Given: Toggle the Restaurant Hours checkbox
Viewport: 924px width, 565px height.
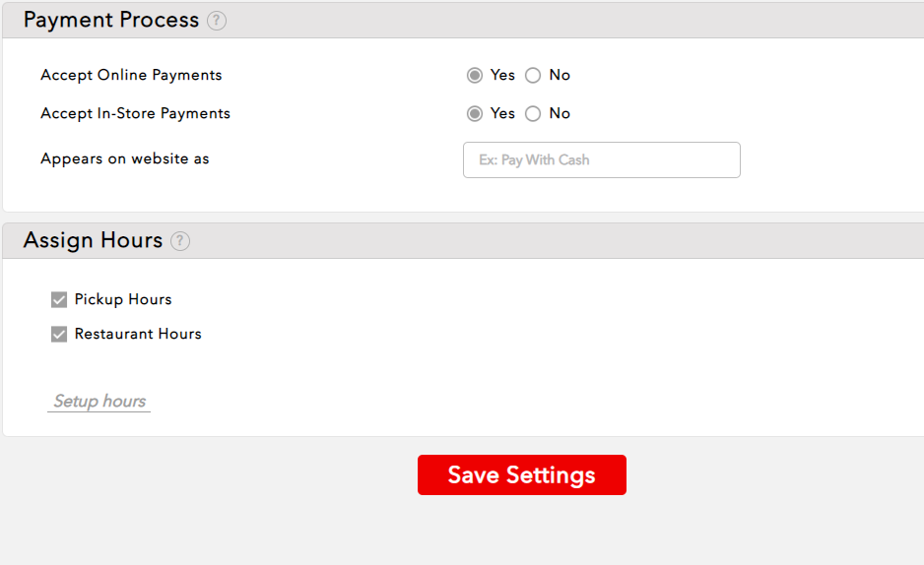Looking at the screenshot, I should pyautogui.click(x=59, y=335).
